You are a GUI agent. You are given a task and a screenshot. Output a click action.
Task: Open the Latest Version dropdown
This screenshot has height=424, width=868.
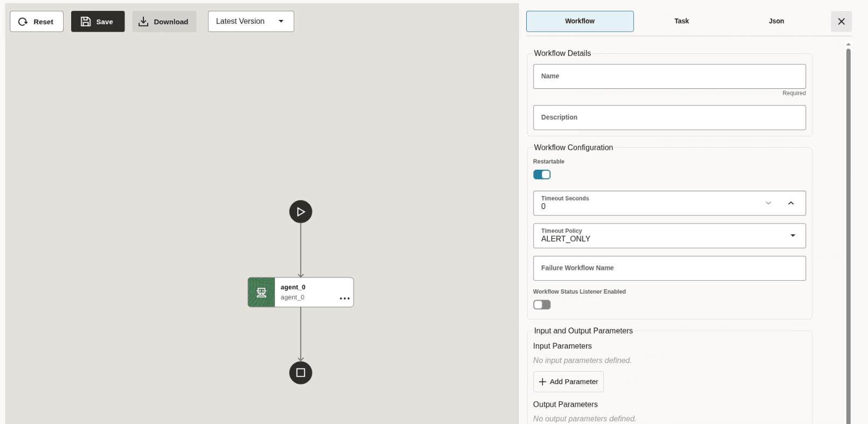[x=251, y=22]
